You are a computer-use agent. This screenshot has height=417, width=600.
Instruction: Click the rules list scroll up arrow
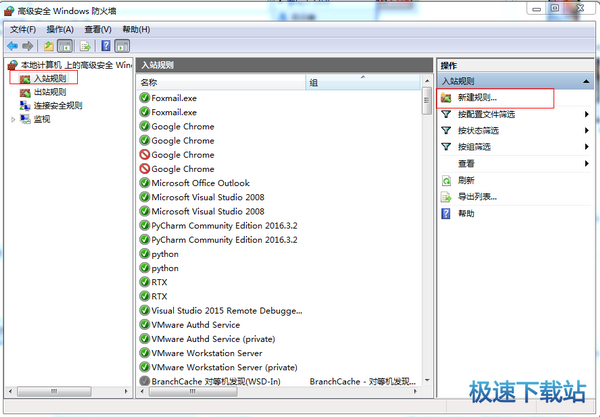pos(427,81)
